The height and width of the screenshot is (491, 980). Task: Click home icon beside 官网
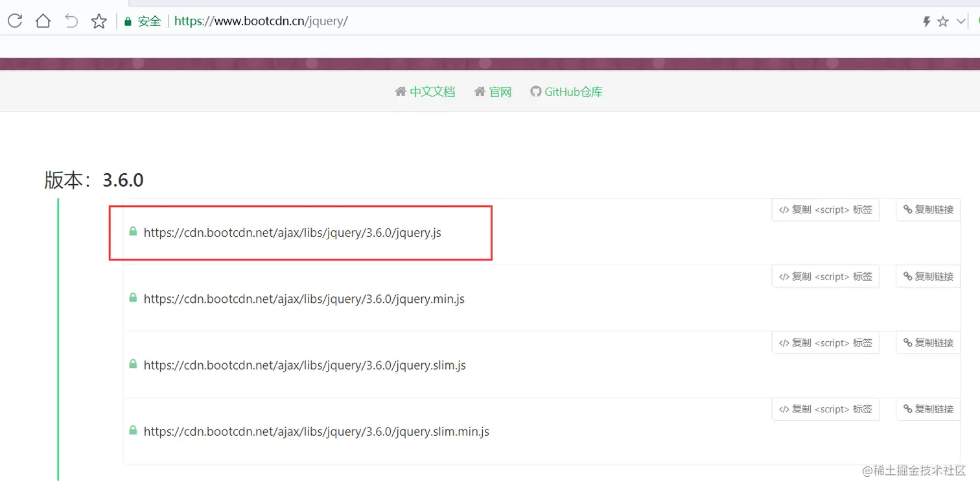click(x=480, y=91)
